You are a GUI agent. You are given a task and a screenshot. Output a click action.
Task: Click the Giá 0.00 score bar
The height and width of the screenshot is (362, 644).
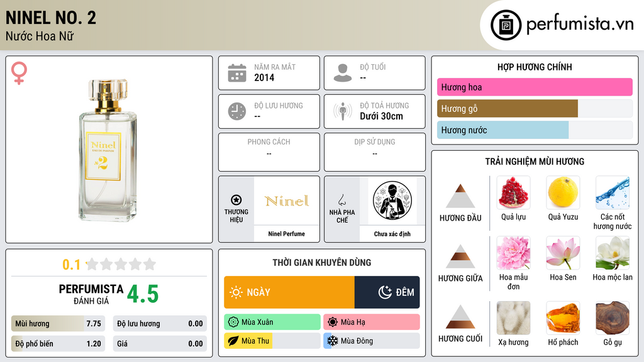(160, 344)
